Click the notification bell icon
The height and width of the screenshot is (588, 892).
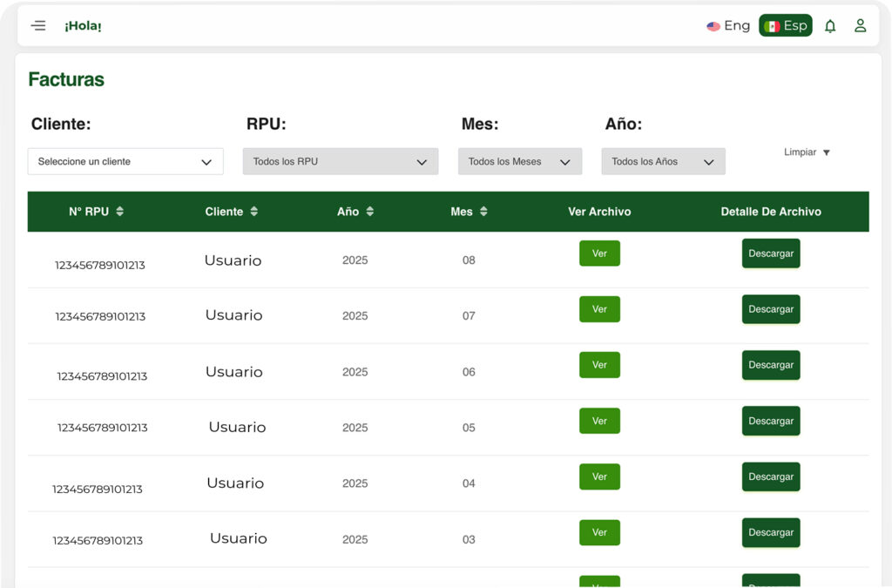point(830,26)
